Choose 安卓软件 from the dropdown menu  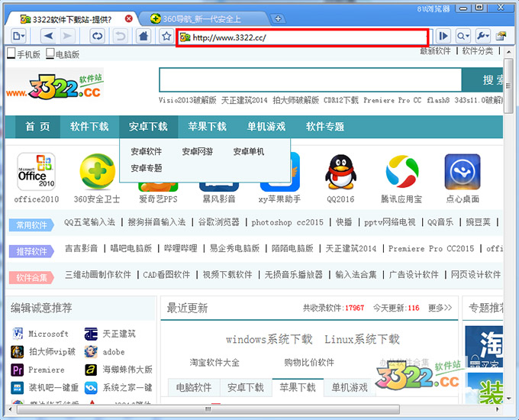147,152
